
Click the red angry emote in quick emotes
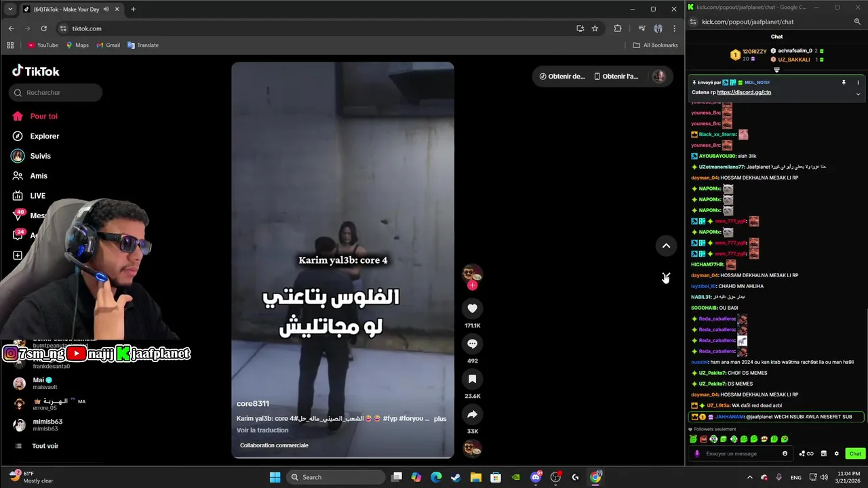(703, 439)
